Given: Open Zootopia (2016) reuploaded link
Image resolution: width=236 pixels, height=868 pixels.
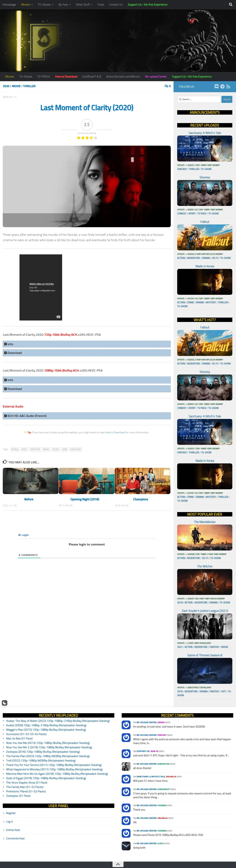Looking at the screenshot, I should click(43, 751).
